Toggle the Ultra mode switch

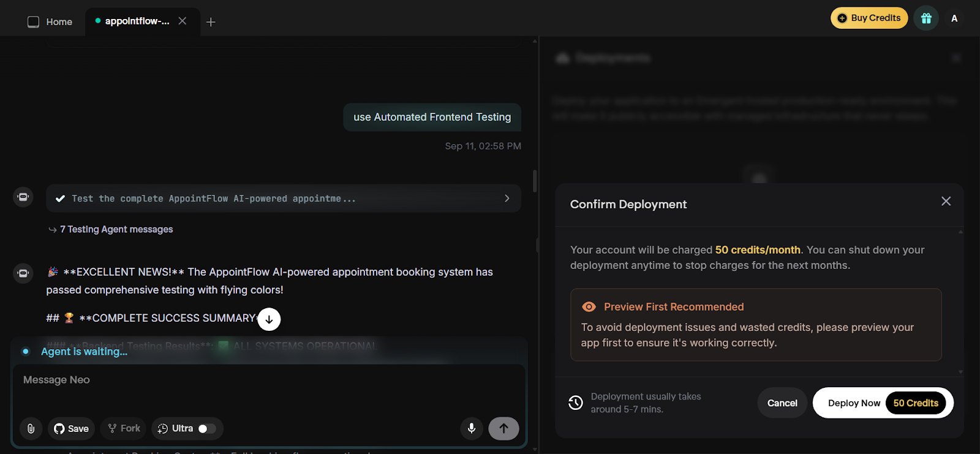[x=207, y=429]
